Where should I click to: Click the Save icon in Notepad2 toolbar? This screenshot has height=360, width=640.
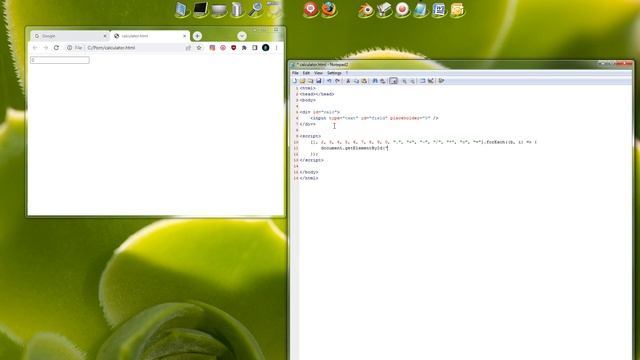pyautogui.click(x=318, y=81)
